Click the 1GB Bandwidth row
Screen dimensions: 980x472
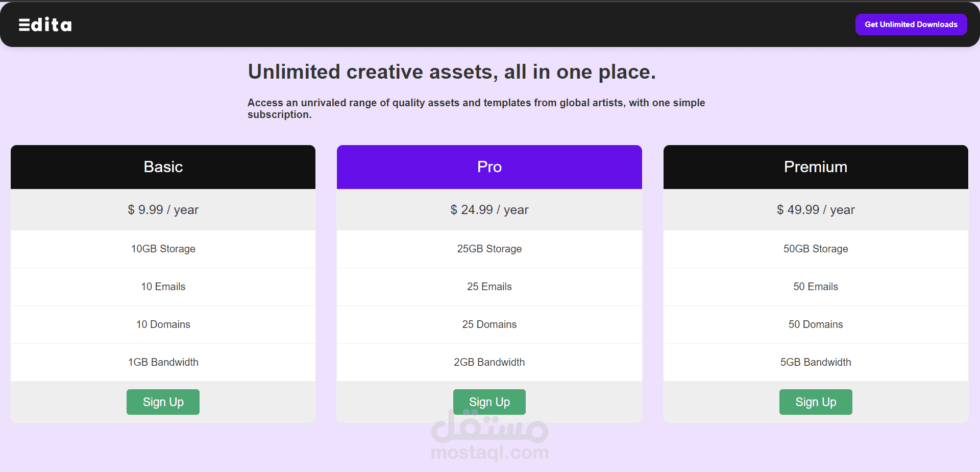[163, 362]
